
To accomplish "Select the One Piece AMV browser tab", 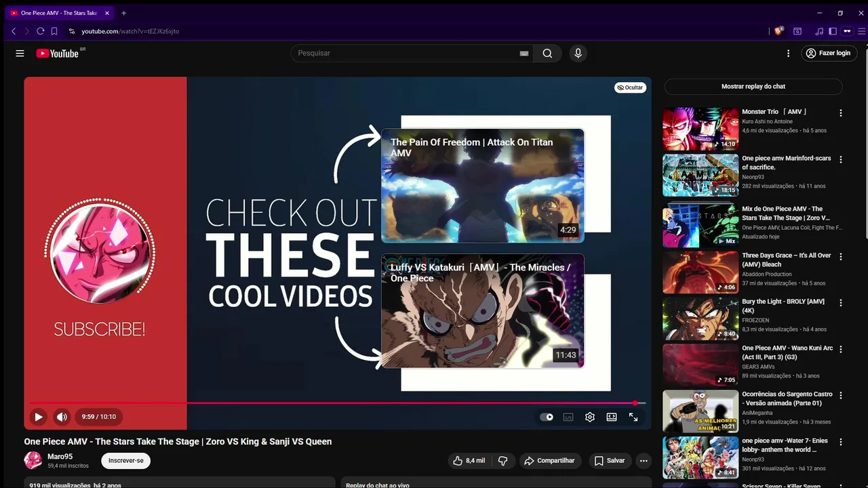I will (60, 13).
